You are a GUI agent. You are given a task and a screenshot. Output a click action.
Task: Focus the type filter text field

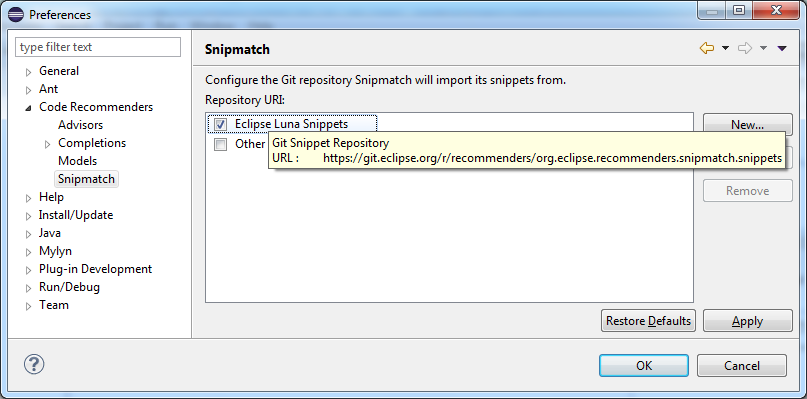coord(98,47)
